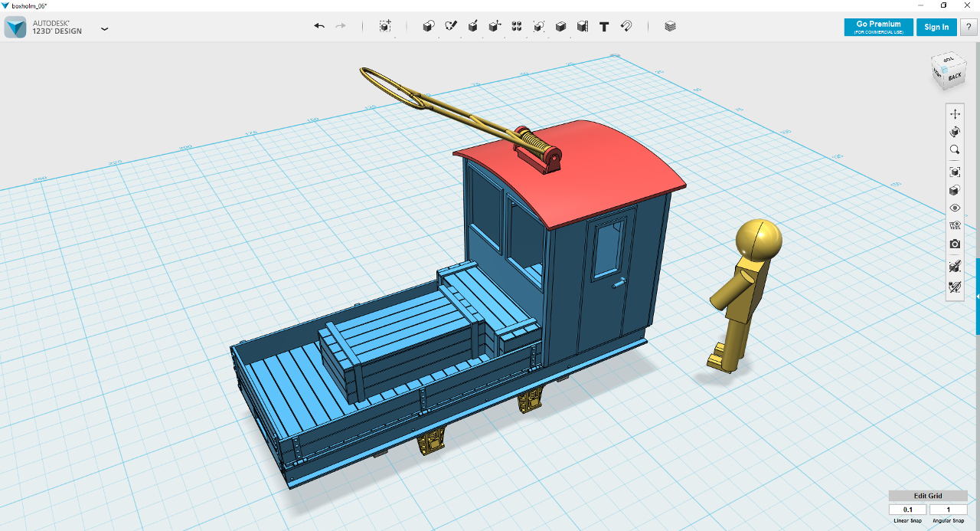The height and width of the screenshot is (531, 980).
Task: Toggle the sketch visibility icon at toolbar bottom
Action: click(x=955, y=287)
